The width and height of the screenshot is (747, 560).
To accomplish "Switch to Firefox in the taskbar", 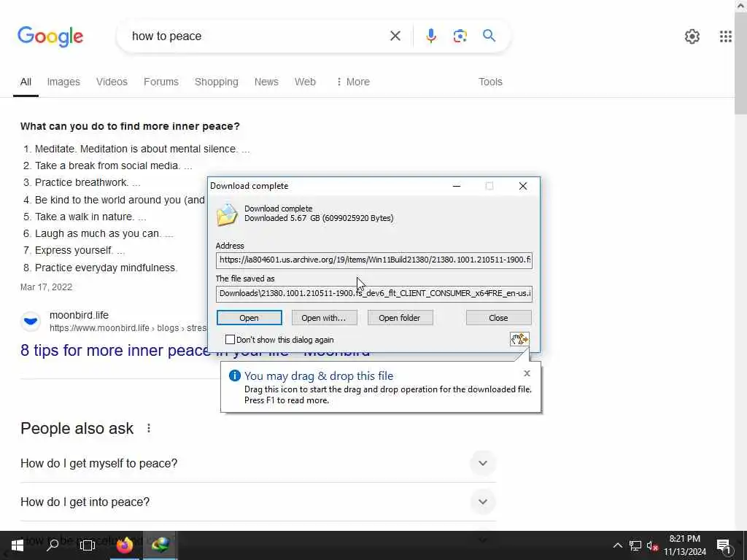I will (x=124, y=545).
